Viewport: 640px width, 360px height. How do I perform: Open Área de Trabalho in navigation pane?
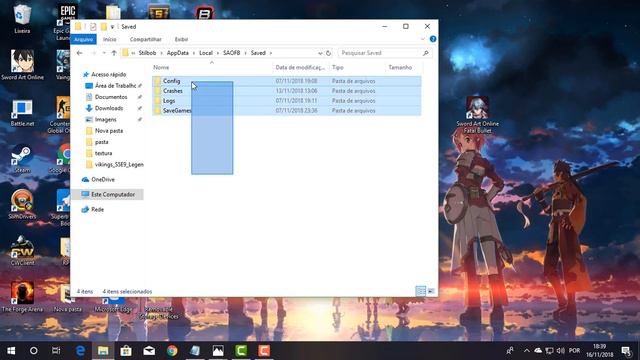[115, 86]
